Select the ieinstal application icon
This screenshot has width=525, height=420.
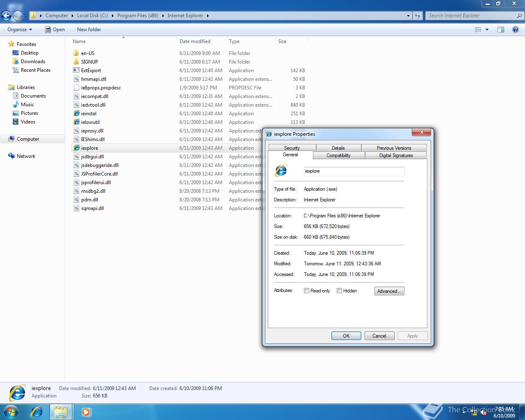[76, 113]
